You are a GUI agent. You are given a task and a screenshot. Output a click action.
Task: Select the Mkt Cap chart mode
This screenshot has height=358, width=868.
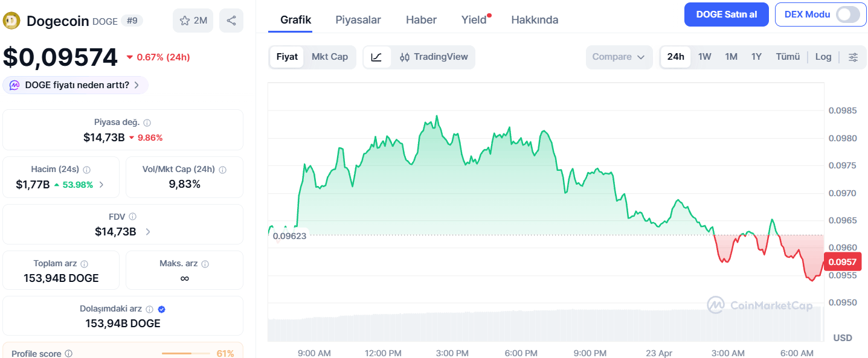[x=330, y=57]
